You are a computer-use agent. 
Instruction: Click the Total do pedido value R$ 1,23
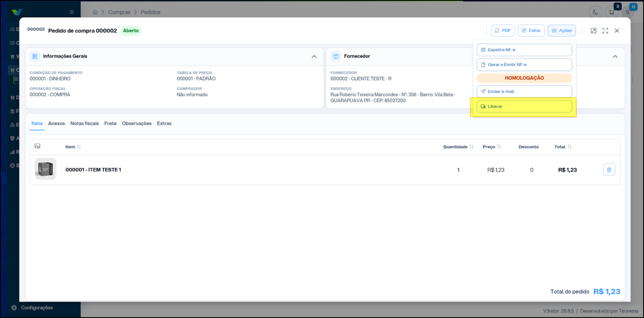click(607, 291)
